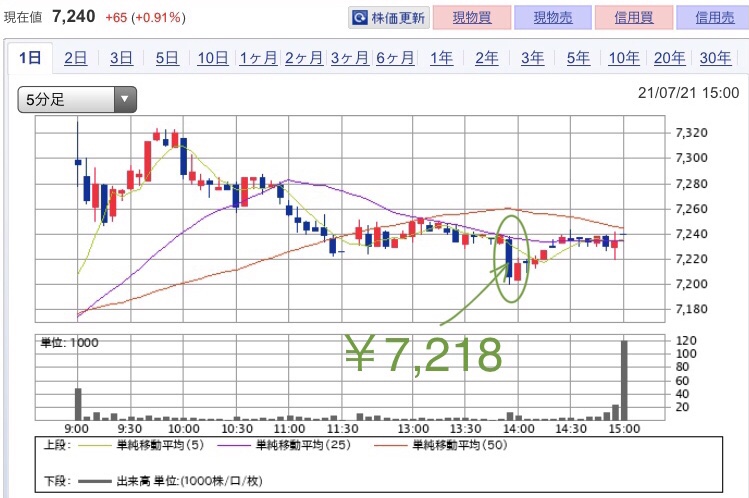Switch to the 3年 chart tab
The width and height of the screenshot is (749, 498).
[x=532, y=58]
